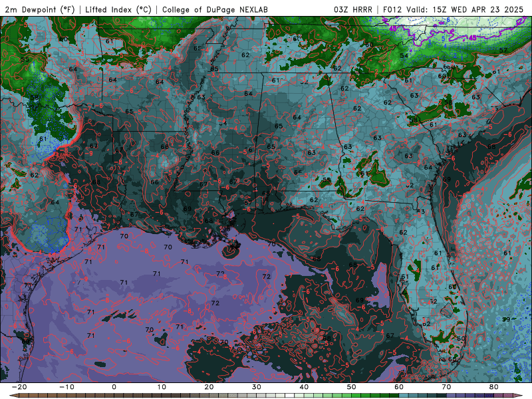Click the 50 label on color scale

click(352, 387)
